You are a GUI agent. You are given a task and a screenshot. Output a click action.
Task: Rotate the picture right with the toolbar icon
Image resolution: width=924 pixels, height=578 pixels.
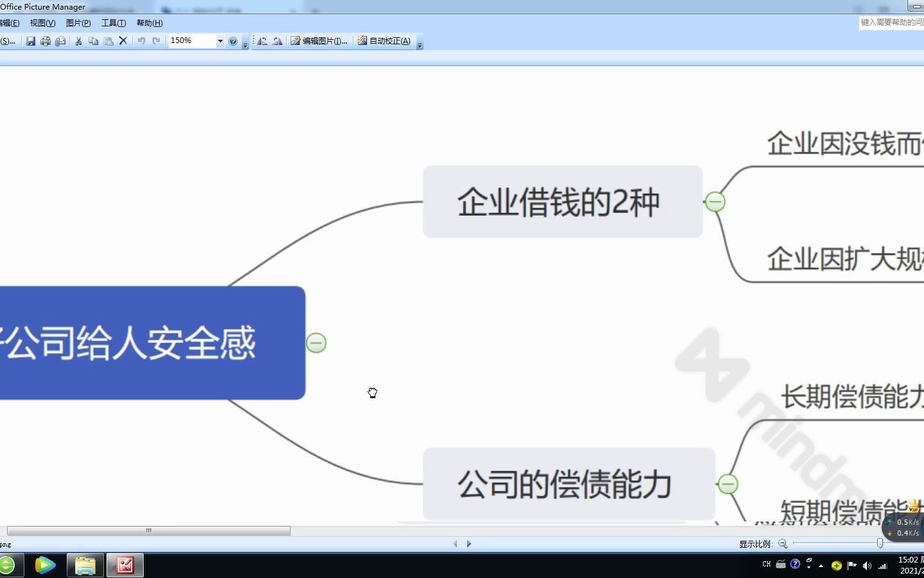point(277,41)
